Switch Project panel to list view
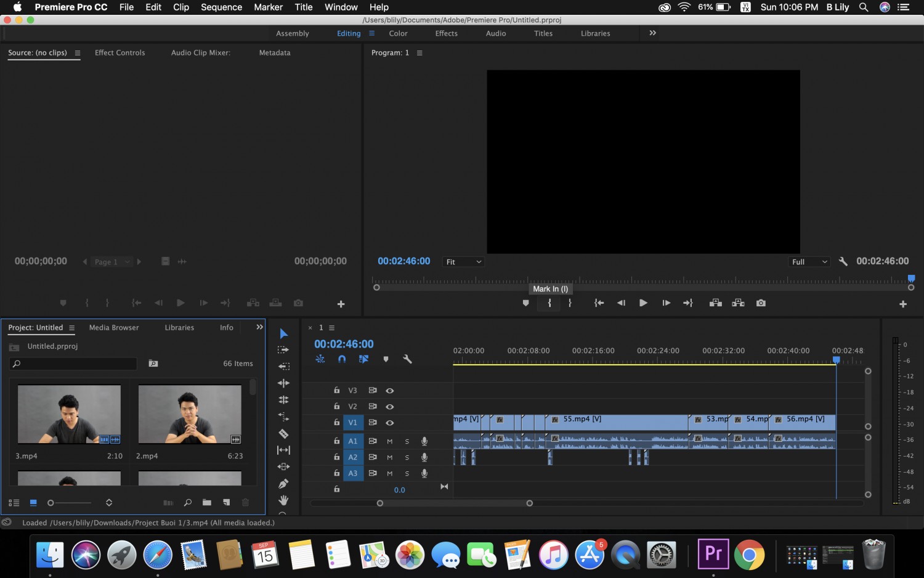Viewport: 924px width, 578px height. [14, 503]
